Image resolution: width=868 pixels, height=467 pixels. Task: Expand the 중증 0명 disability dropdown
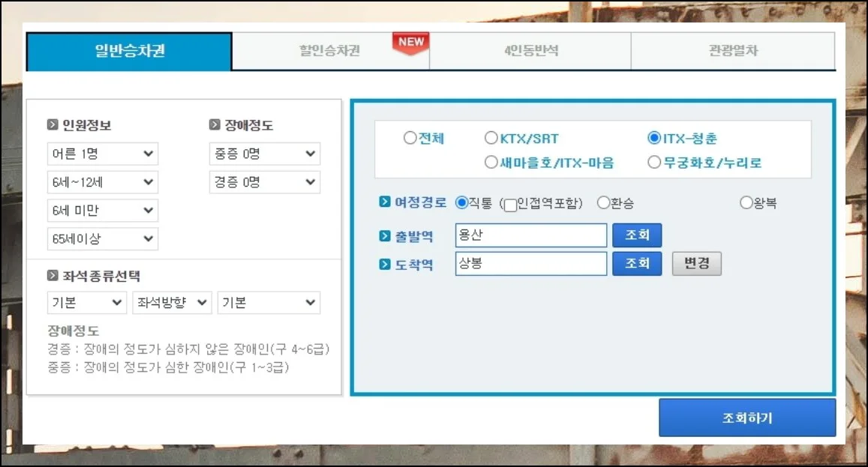[x=264, y=154]
